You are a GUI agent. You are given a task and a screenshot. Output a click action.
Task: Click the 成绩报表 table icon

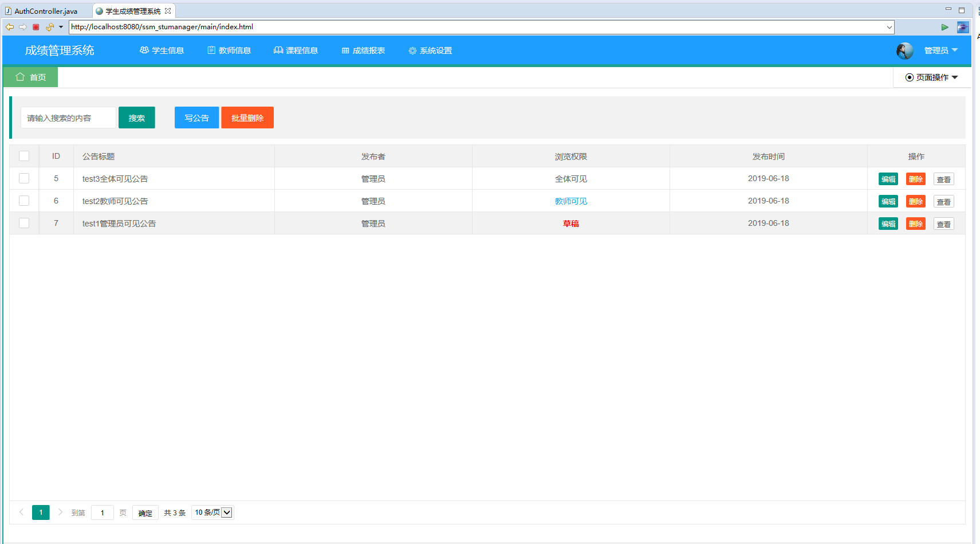[x=344, y=50]
